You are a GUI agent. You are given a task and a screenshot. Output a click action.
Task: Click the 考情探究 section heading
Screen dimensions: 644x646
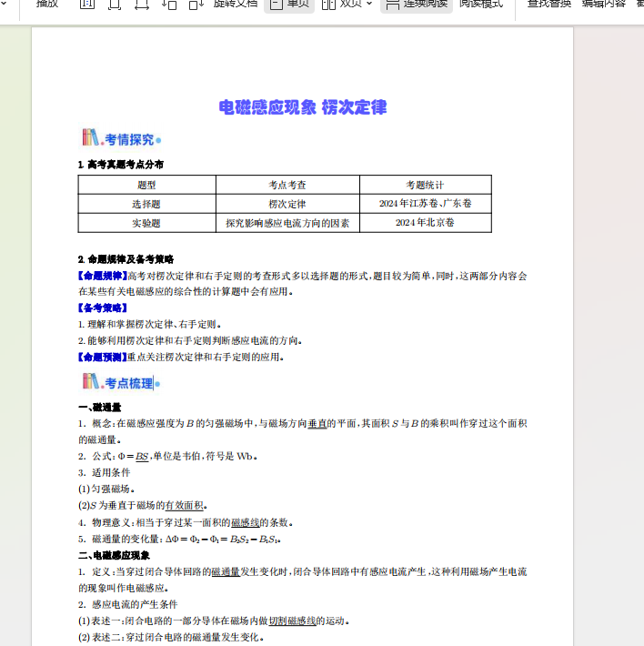point(129,140)
